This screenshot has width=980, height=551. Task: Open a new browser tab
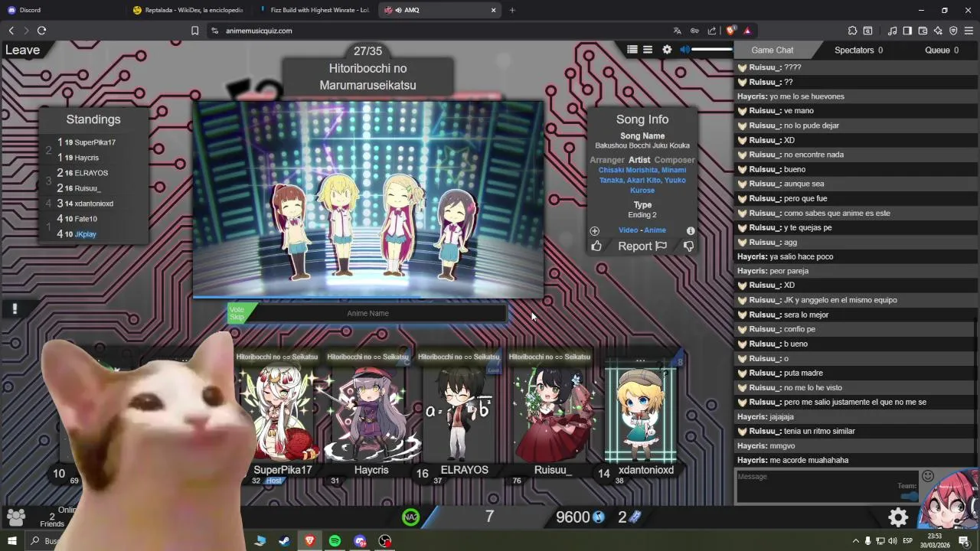pos(512,10)
